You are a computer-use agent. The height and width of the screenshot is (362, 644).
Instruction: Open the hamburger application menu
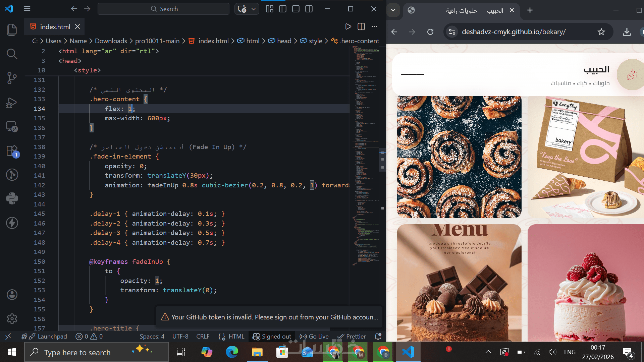pos(27,9)
